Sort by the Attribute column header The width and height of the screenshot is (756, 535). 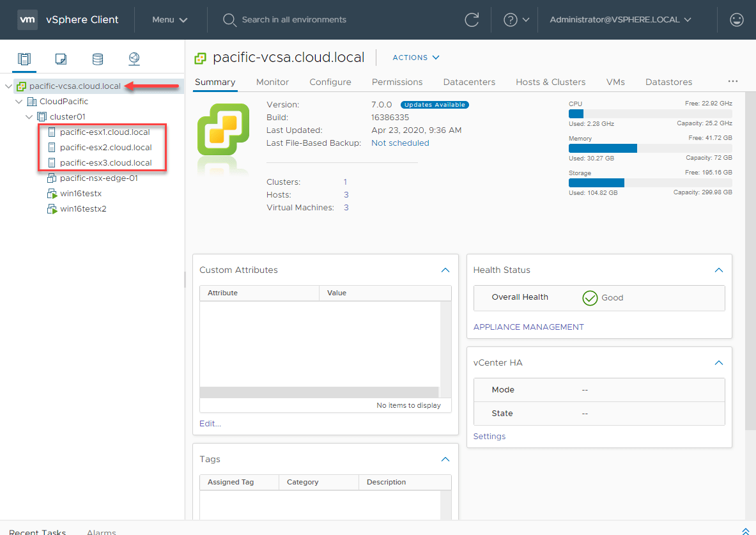click(x=259, y=293)
